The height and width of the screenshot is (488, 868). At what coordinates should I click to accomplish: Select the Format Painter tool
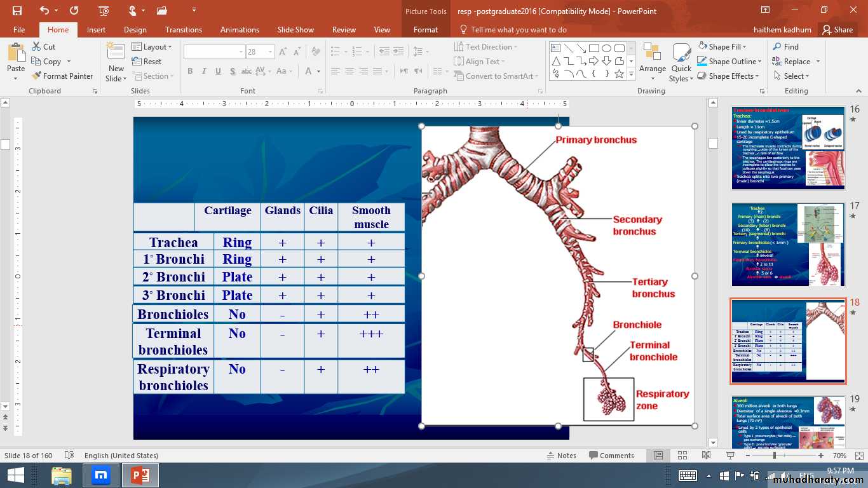(x=62, y=76)
